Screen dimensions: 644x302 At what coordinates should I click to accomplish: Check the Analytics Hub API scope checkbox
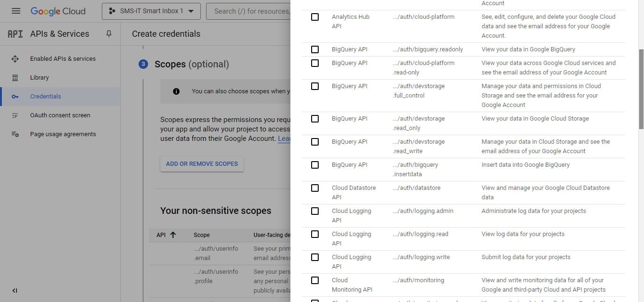(315, 17)
